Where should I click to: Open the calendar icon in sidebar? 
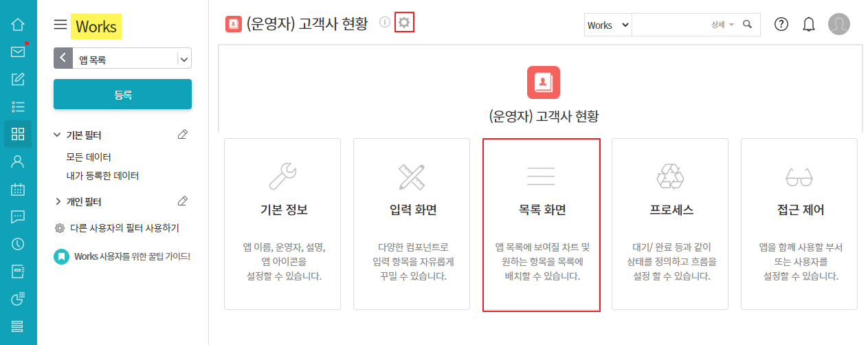[x=18, y=190]
